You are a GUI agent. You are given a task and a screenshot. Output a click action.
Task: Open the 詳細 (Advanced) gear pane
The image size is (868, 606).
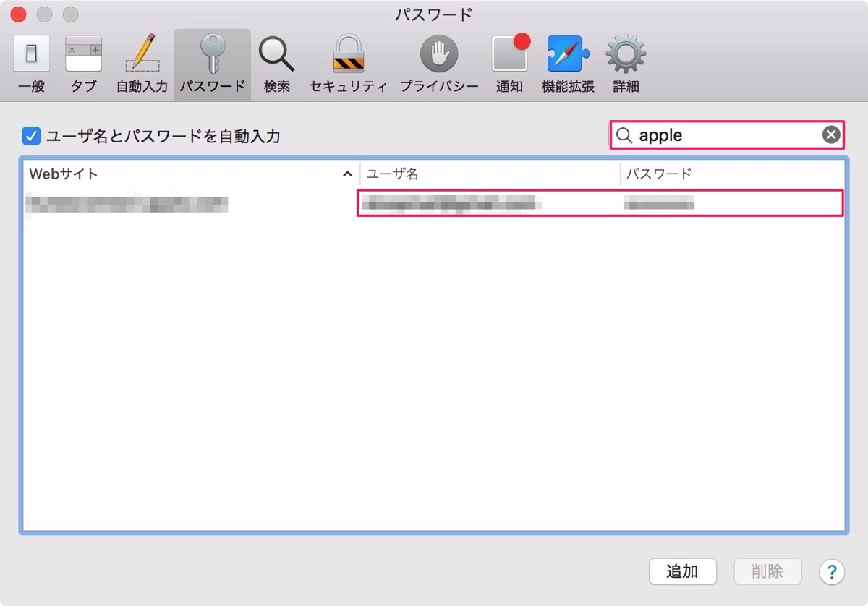pyautogui.click(x=626, y=63)
